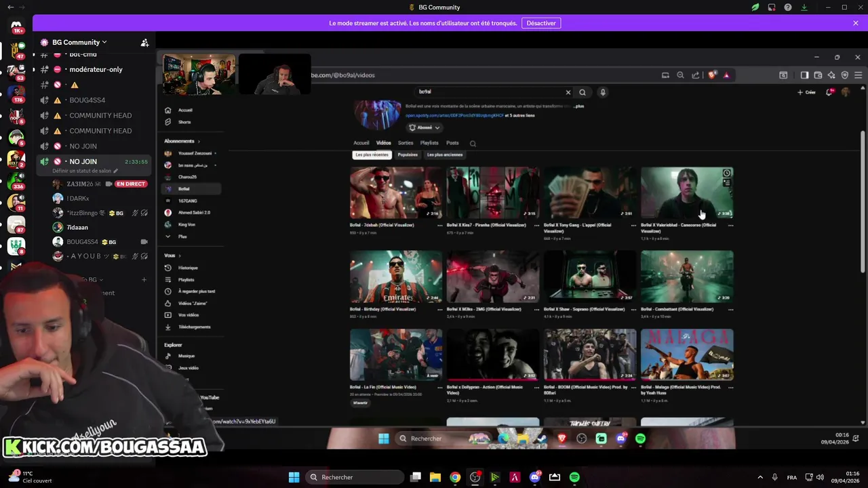868x488 pixels.
Task: Open options for Bo9al 7dabah video
Action: click(x=439, y=225)
